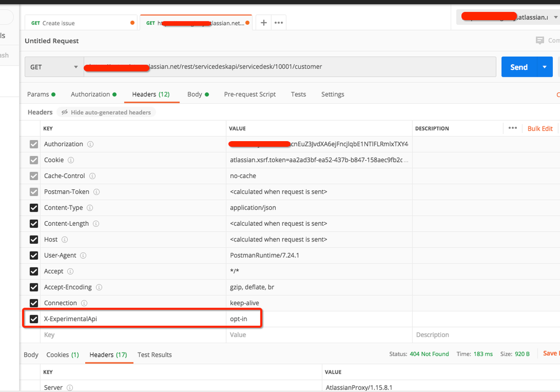Open the tab options ellipsis menu
The height and width of the screenshot is (392, 560).
pyautogui.click(x=279, y=23)
